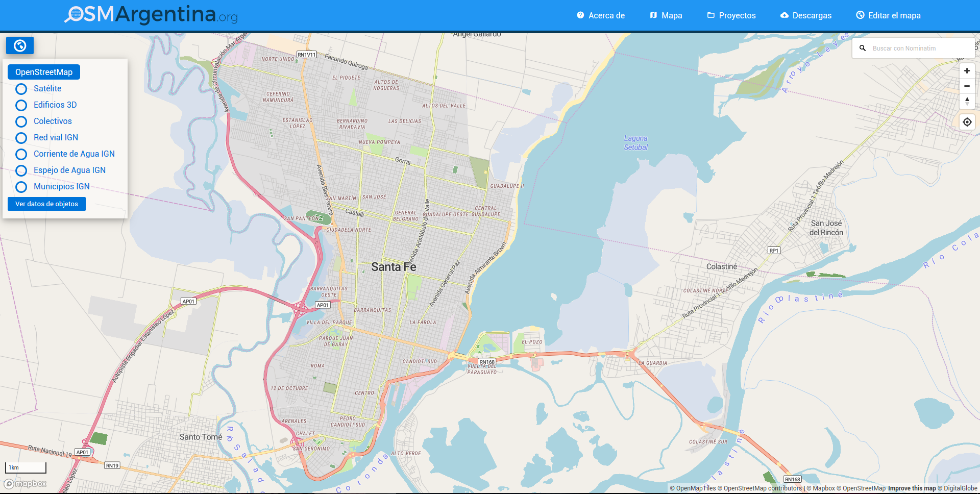980x494 pixels.
Task: Open the Editar el mapa menu item
Action: coord(889,15)
